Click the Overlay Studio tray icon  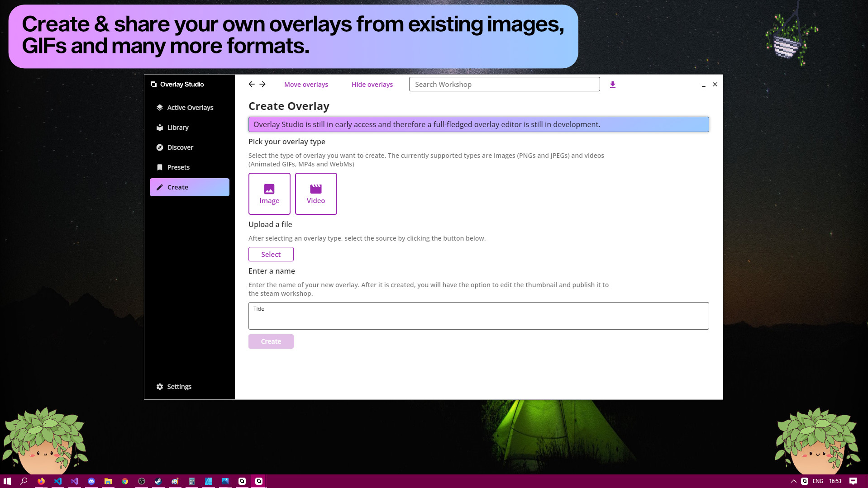tap(805, 481)
